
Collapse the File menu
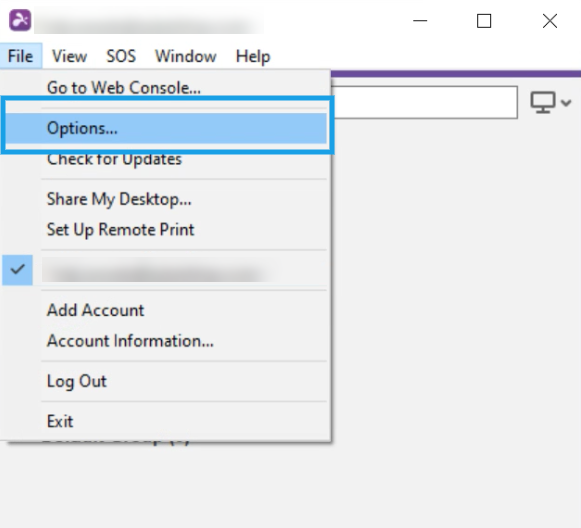tap(21, 56)
